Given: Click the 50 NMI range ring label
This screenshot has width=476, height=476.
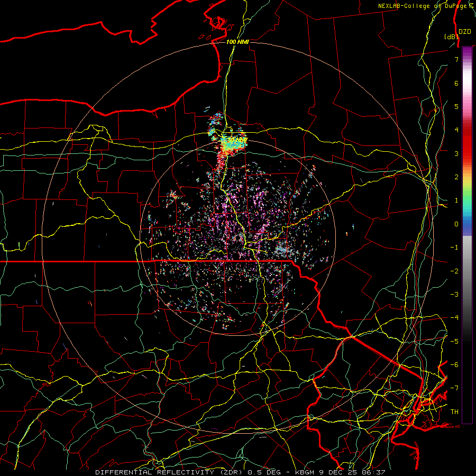Looking at the screenshot, I should [x=237, y=140].
